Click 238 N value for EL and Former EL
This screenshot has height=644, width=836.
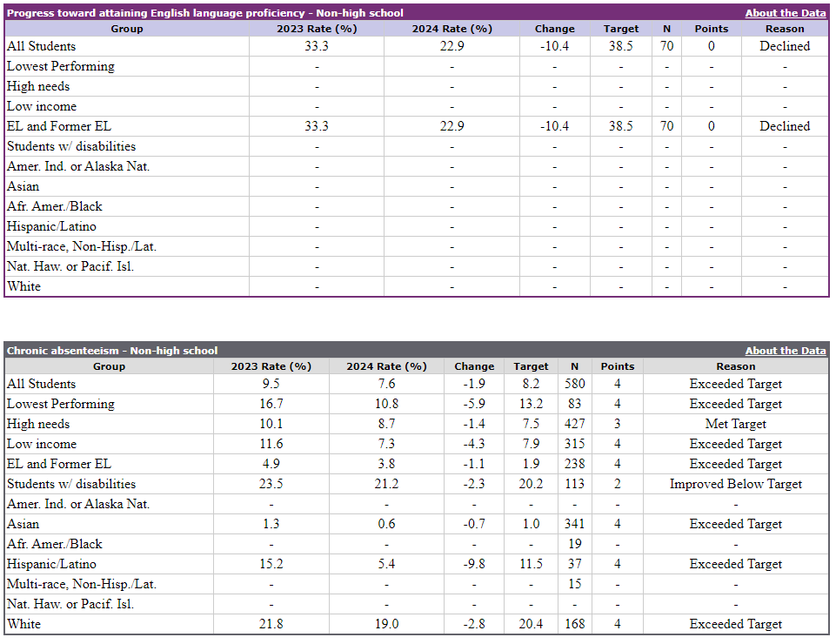(574, 464)
